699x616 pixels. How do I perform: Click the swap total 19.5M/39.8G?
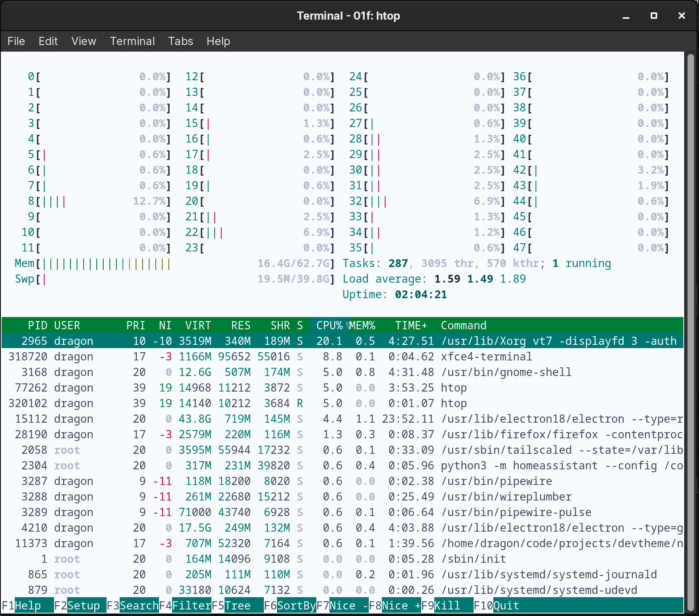coord(293,279)
